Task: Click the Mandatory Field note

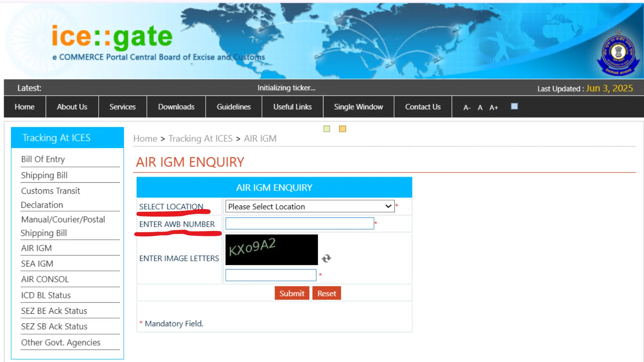Action: coord(171,323)
